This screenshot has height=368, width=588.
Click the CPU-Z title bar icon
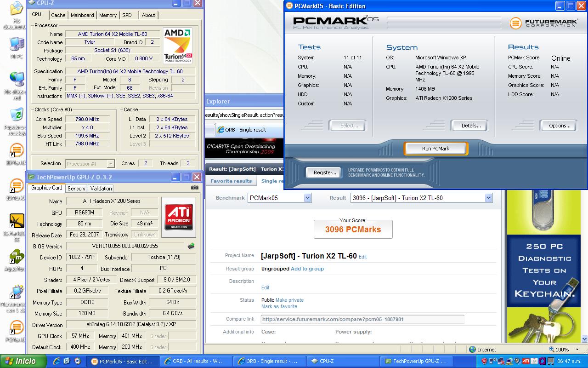click(x=32, y=3)
